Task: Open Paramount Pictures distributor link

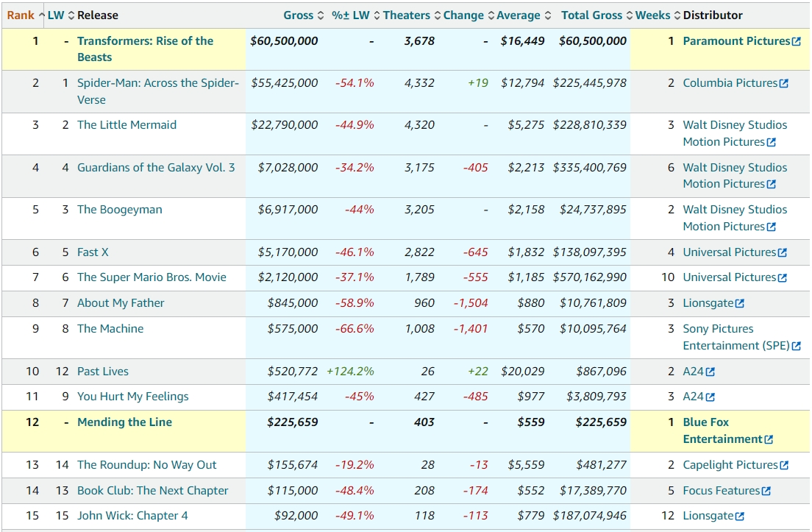Action: coord(736,41)
